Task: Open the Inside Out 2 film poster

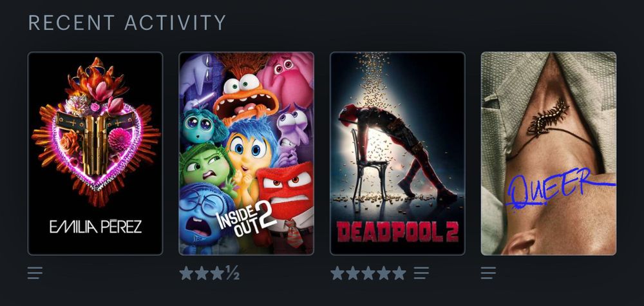Action: pos(247,153)
